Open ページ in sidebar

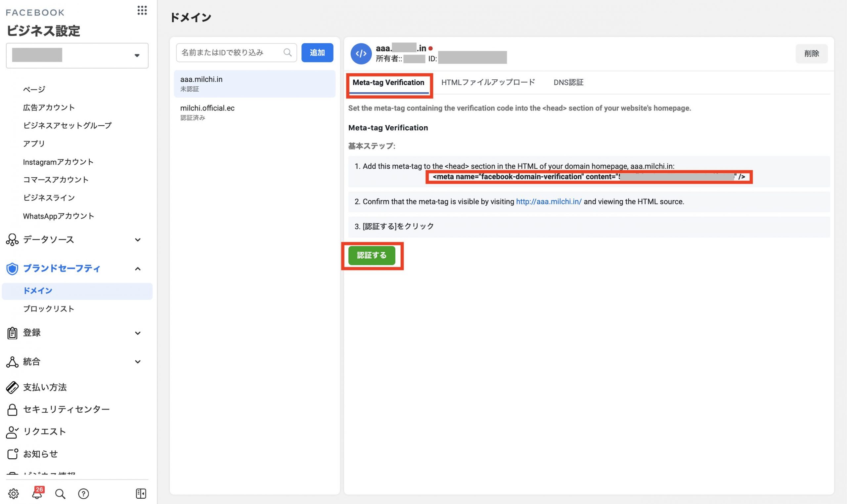(34, 89)
